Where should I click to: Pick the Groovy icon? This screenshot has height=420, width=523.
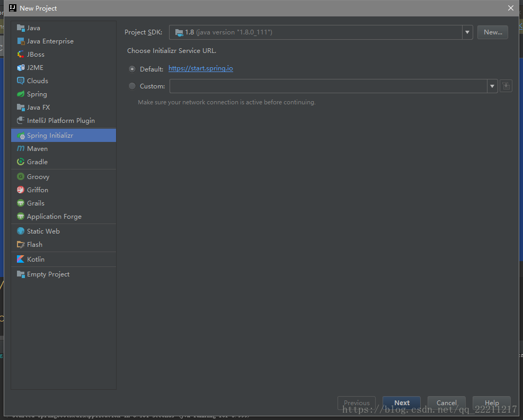tap(21, 176)
